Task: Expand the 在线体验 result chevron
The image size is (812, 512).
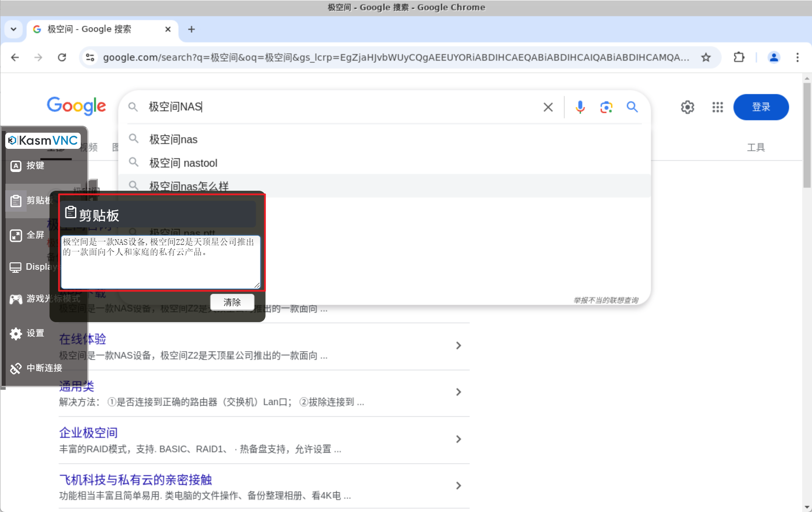Action: (458, 346)
